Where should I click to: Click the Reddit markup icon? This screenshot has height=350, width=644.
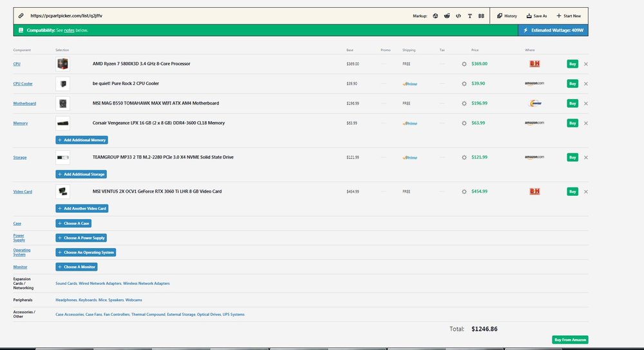[447, 15]
